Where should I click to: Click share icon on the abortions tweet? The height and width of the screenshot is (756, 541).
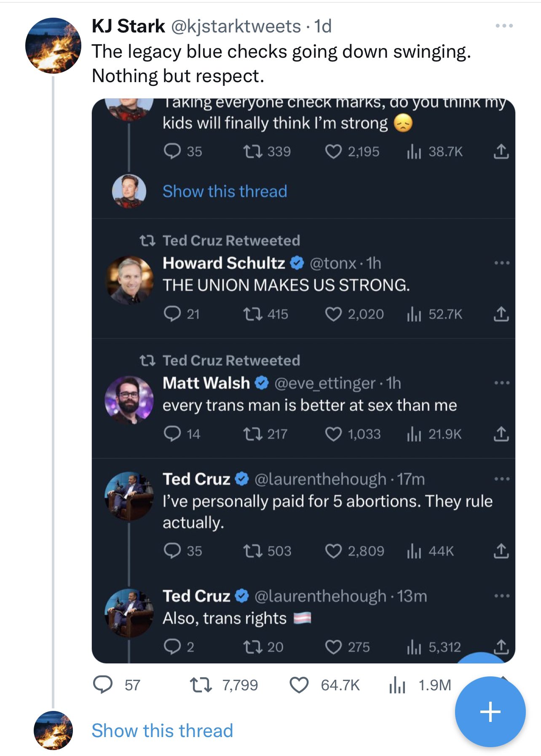[x=501, y=551]
